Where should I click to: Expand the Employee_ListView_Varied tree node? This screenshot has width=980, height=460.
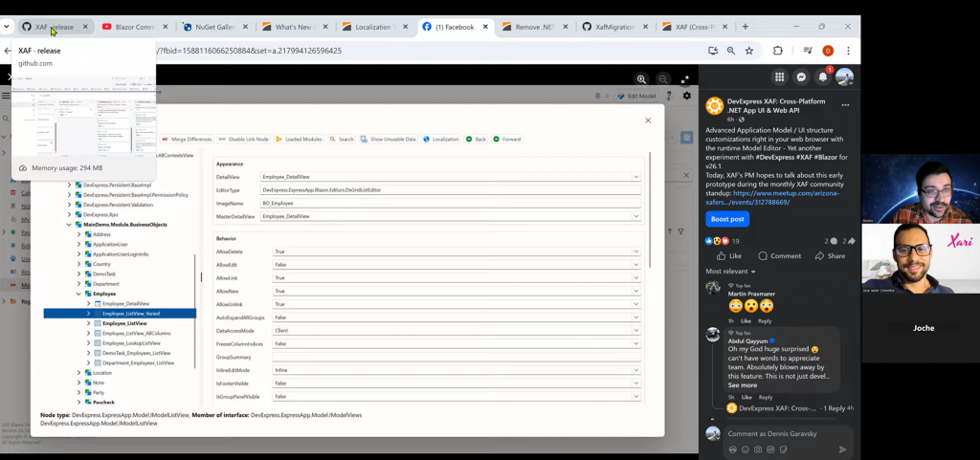point(89,314)
